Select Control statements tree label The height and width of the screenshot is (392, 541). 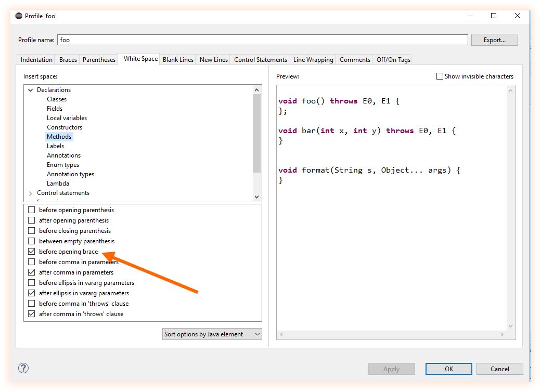point(63,193)
